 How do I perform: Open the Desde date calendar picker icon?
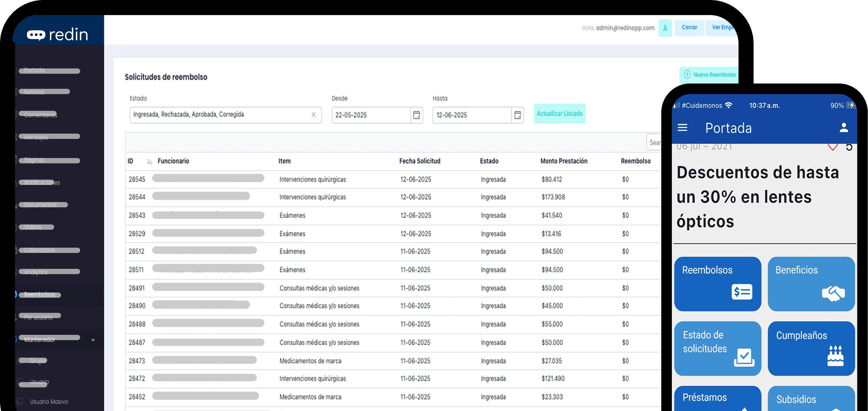coord(416,115)
